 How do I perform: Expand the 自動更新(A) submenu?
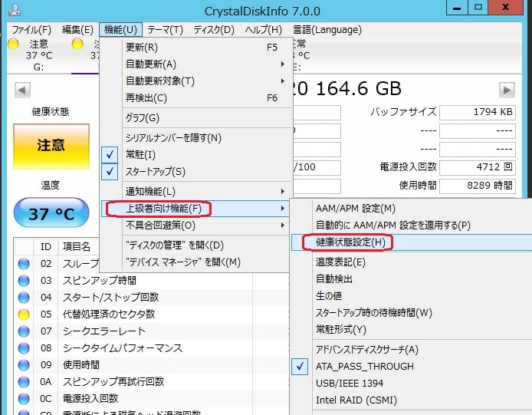click(196, 64)
